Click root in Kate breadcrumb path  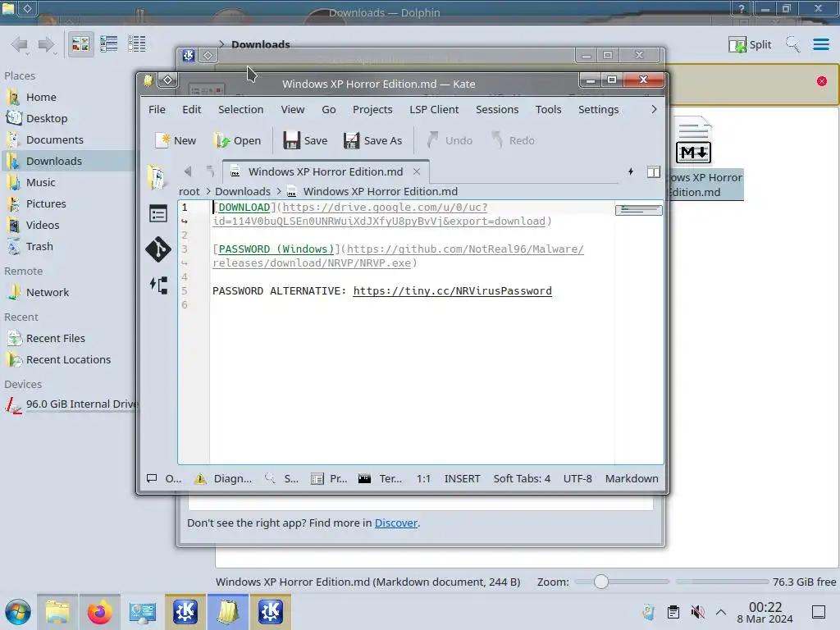tap(189, 191)
